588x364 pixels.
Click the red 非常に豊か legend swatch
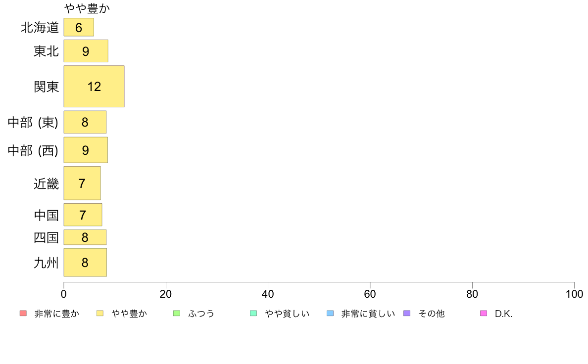[x=23, y=314]
